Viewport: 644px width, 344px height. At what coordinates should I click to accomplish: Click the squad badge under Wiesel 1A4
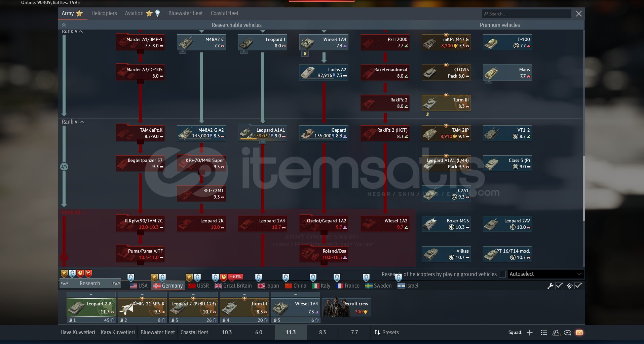(305, 54)
